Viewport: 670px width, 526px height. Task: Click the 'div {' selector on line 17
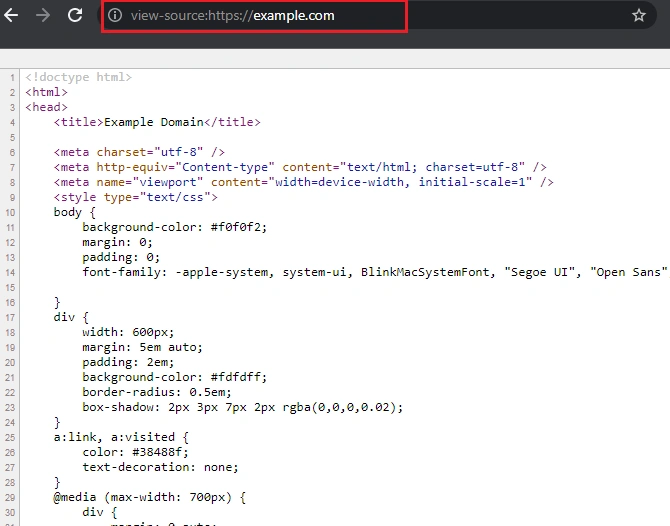click(x=71, y=317)
